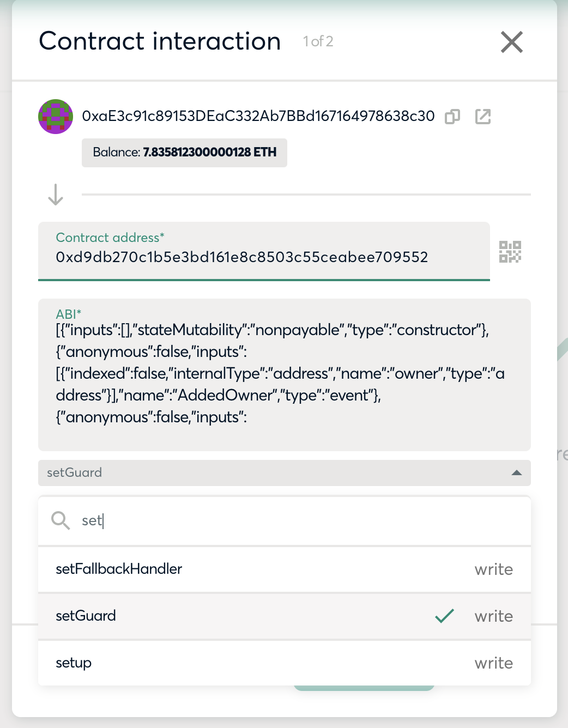
Task: Click the 1 of 2 step indicator
Action: [x=318, y=41]
